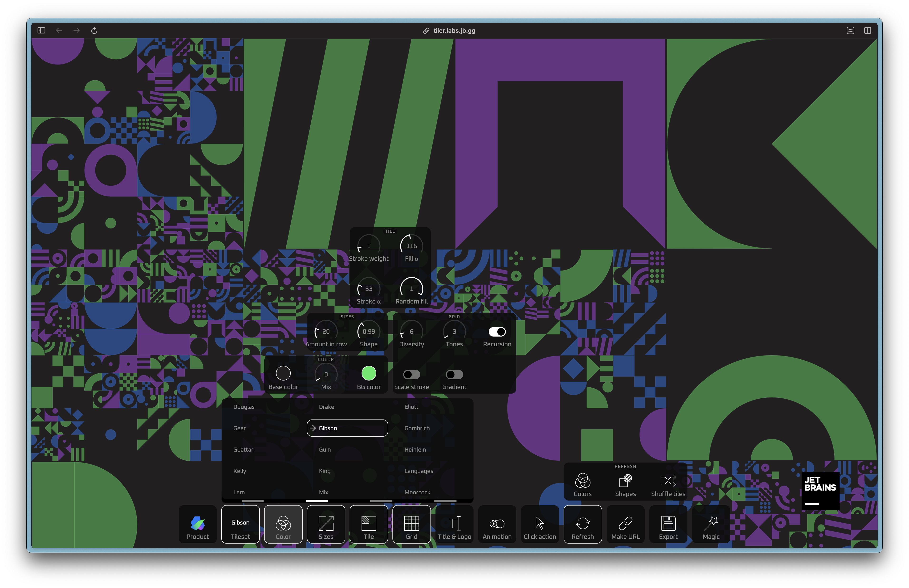The width and height of the screenshot is (909, 588).
Task: Open the Grid panel icon
Action: click(x=411, y=524)
